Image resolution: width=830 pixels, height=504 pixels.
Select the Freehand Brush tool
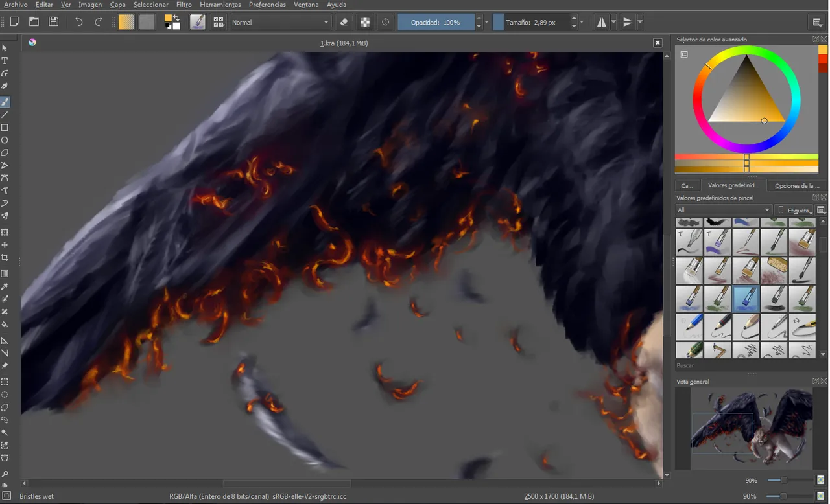5,102
